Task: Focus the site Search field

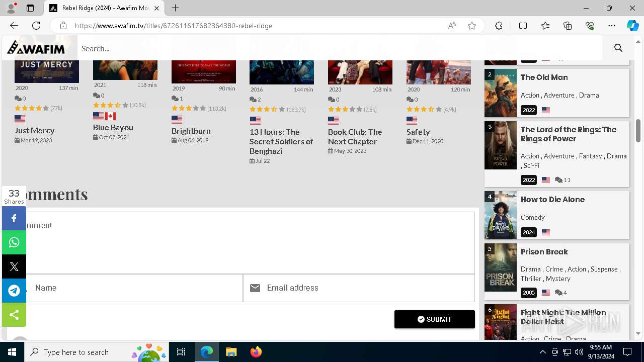Action: click(x=340, y=48)
